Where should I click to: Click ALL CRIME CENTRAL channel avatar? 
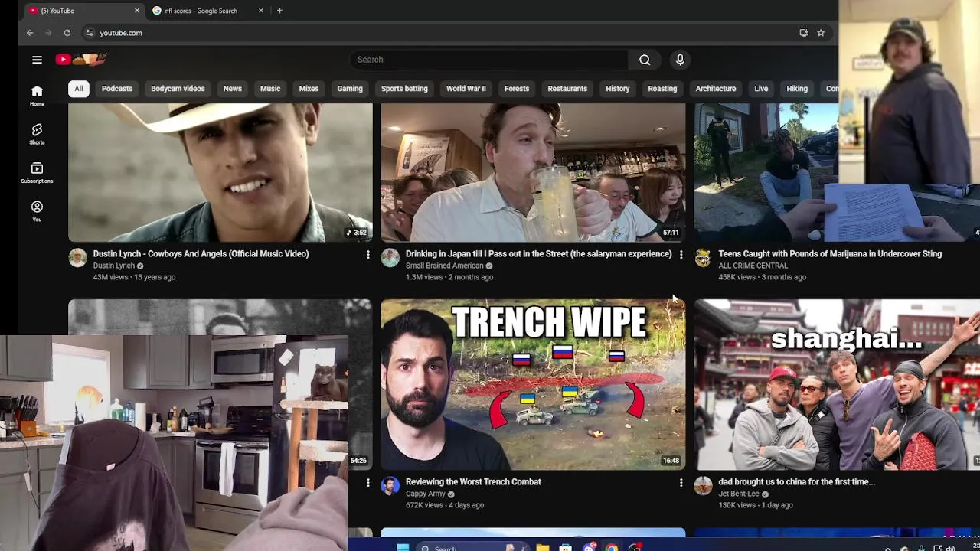coord(703,258)
